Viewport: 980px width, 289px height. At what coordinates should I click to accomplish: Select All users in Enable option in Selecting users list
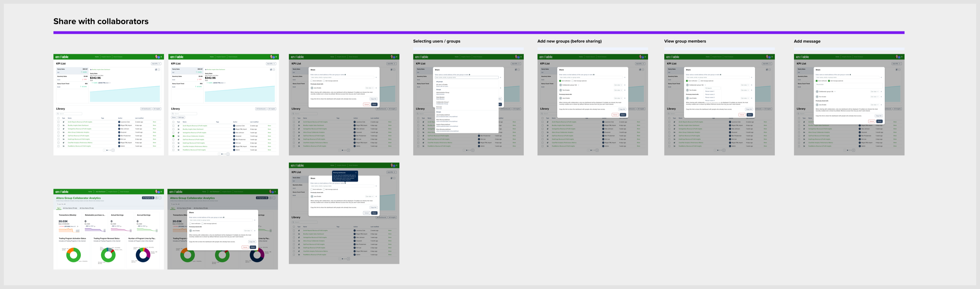[x=442, y=86]
